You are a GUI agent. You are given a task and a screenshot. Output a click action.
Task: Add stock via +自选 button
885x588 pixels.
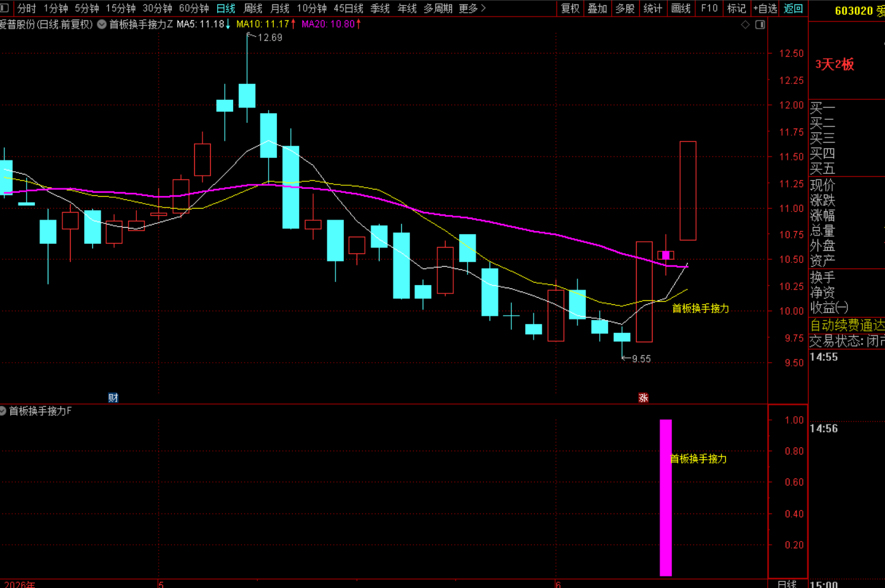pyautogui.click(x=765, y=8)
